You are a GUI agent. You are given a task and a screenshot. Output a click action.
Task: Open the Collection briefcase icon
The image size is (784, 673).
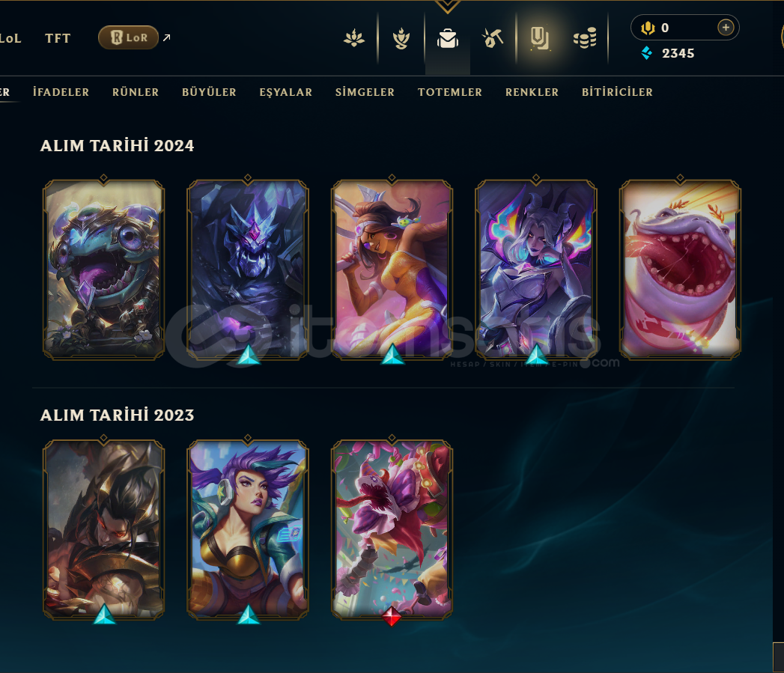click(x=448, y=38)
